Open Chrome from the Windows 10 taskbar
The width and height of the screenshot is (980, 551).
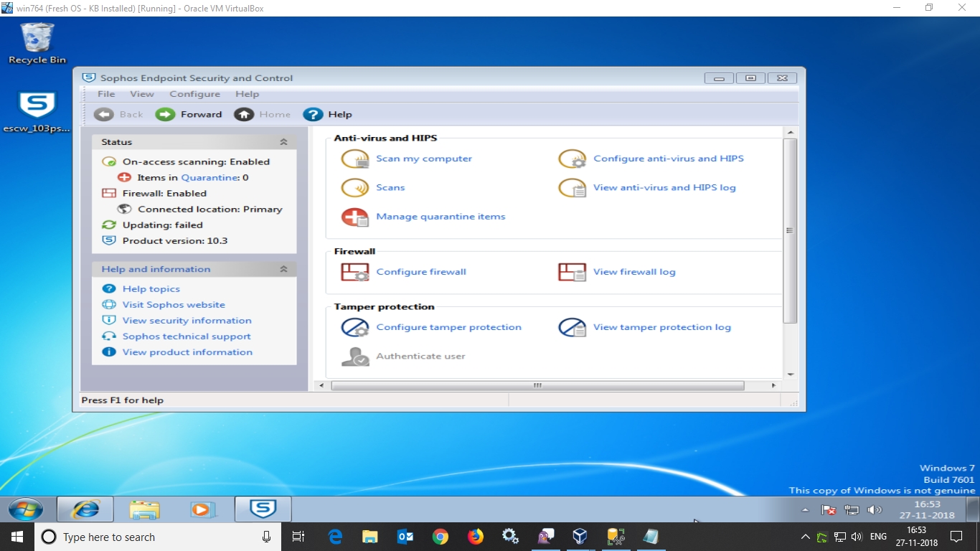(x=440, y=537)
